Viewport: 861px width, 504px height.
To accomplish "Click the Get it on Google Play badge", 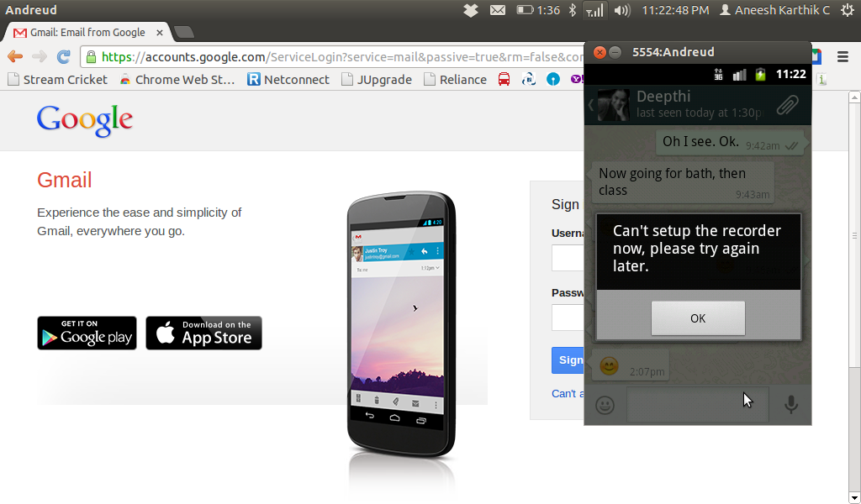I will (x=87, y=333).
